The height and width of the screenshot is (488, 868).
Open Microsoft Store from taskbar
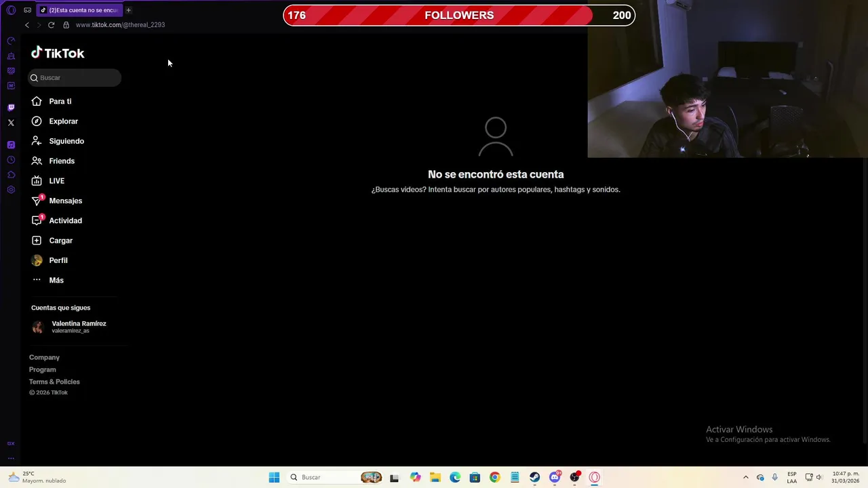475,477
